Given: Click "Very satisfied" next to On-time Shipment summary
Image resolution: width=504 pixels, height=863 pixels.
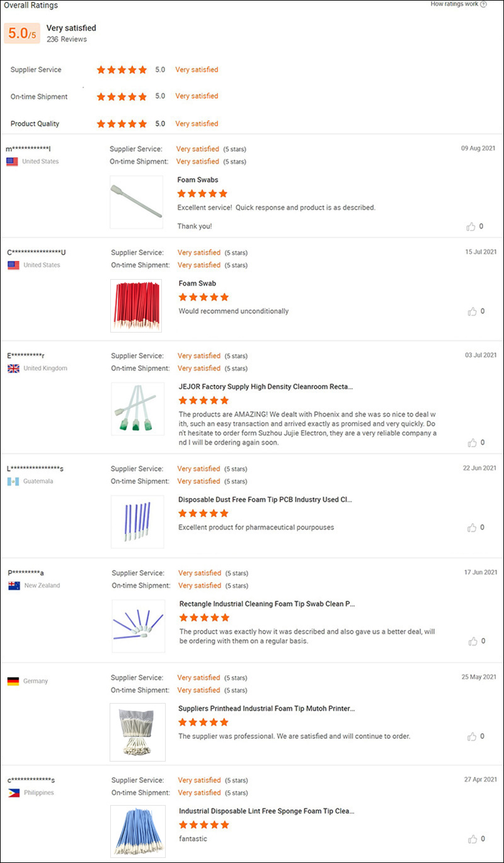Looking at the screenshot, I should (x=197, y=96).
